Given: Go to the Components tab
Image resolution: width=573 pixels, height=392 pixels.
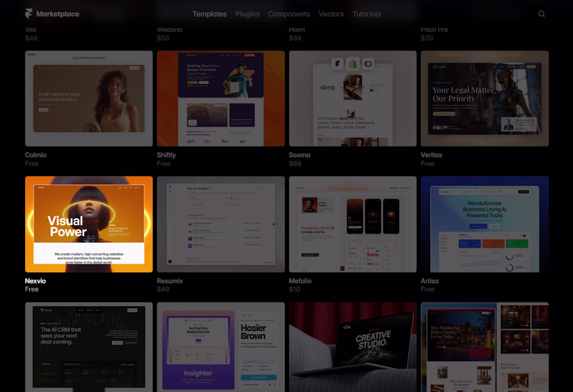Looking at the screenshot, I should 289,14.
